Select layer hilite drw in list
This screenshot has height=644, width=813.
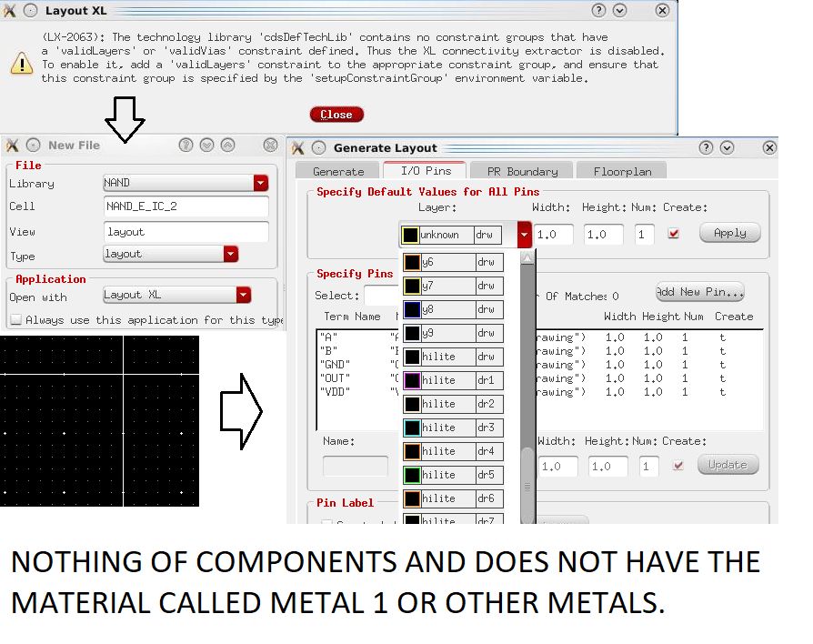tap(453, 357)
